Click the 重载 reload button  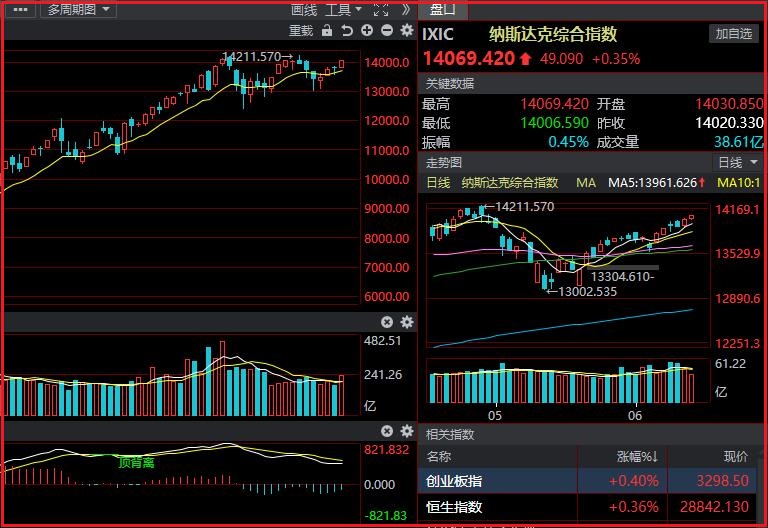301,31
